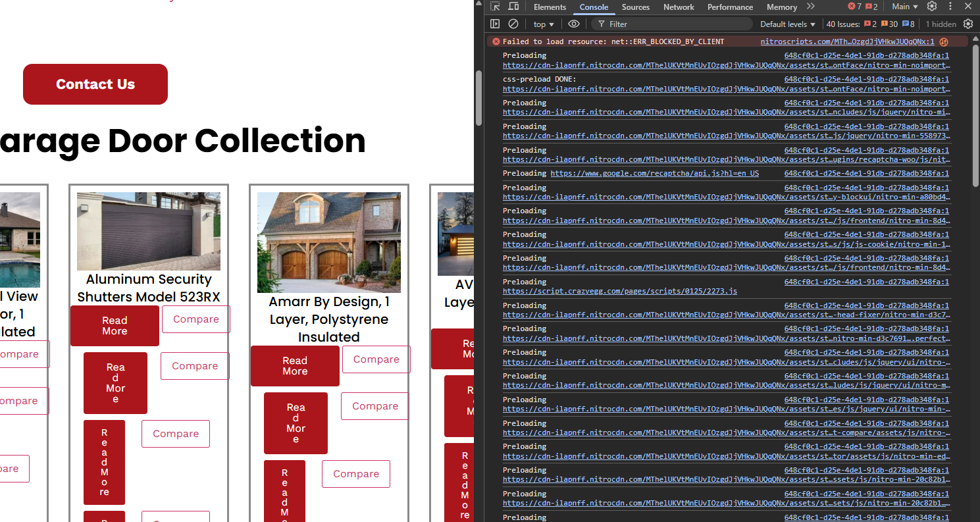Toggle the device toolbar icon
The height and width of the screenshot is (522, 980).
tap(513, 7)
